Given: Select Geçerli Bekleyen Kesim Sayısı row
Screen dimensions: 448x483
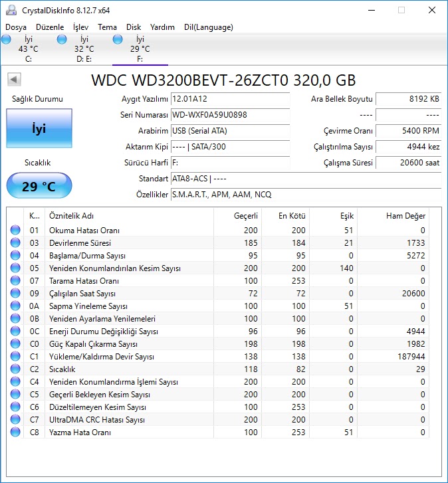Looking at the screenshot, I should (218, 394).
